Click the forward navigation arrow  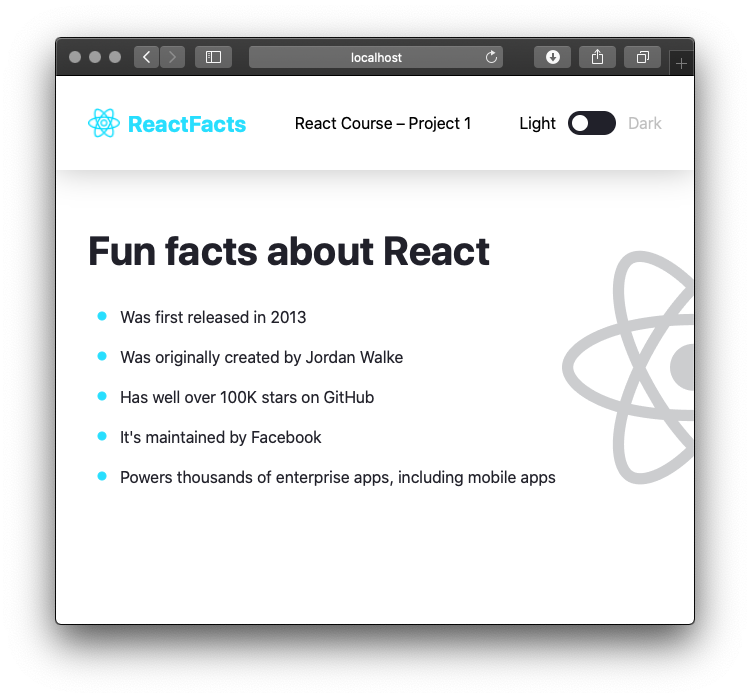pos(172,57)
